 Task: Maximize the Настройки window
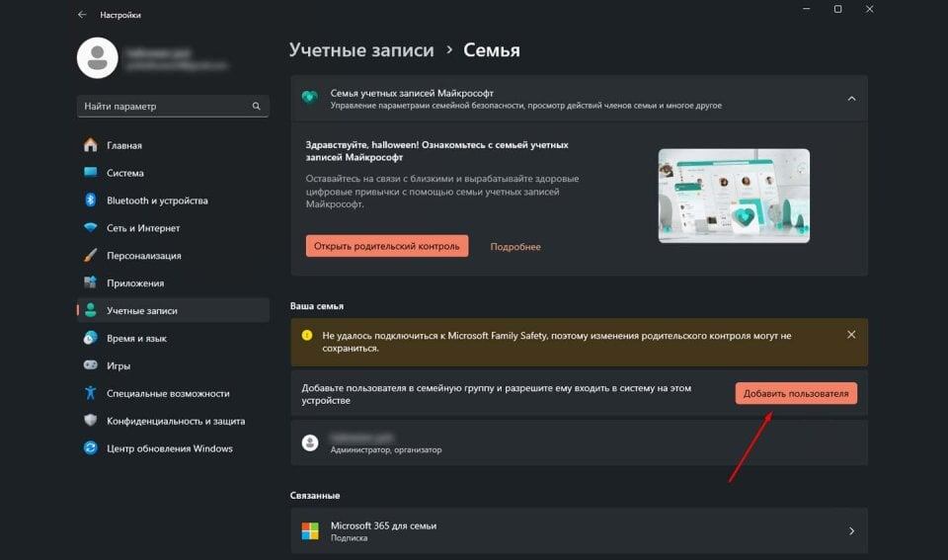click(838, 9)
